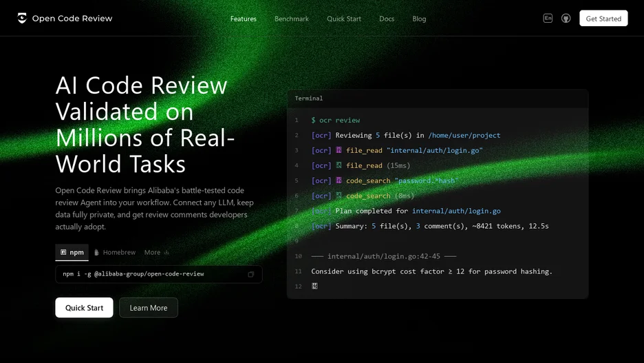
Task: Go to the Benchmark page
Action: tap(292, 19)
